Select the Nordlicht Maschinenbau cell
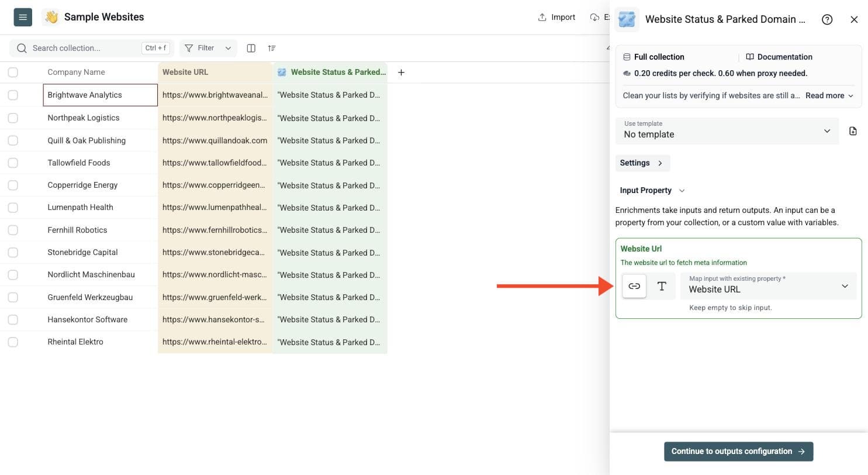This screenshot has width=868, height=475. pos(101,274)
